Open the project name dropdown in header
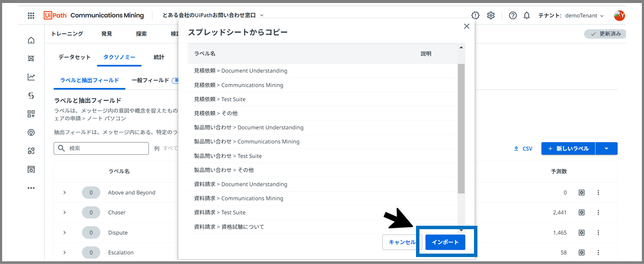 click(x=213, y=15)
